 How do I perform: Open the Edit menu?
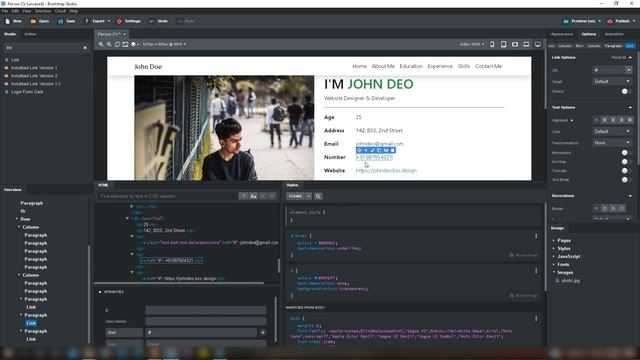pyautogui.click(x=15, y=11)
